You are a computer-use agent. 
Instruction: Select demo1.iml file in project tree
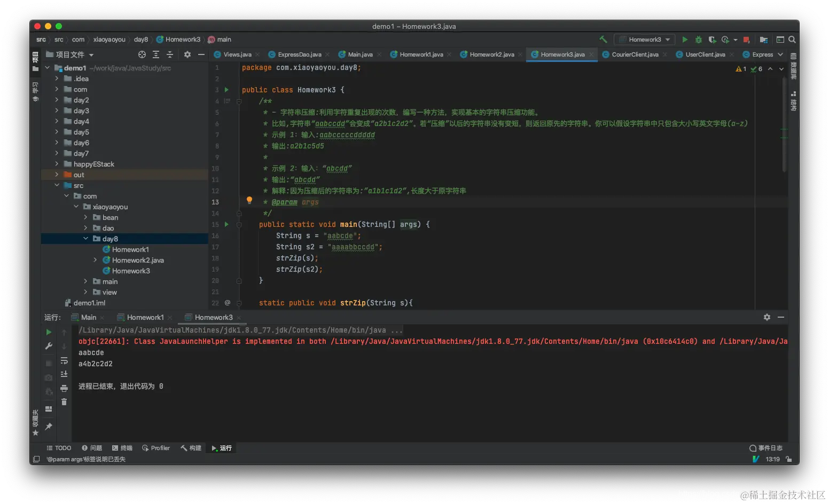tap(89, 303)
